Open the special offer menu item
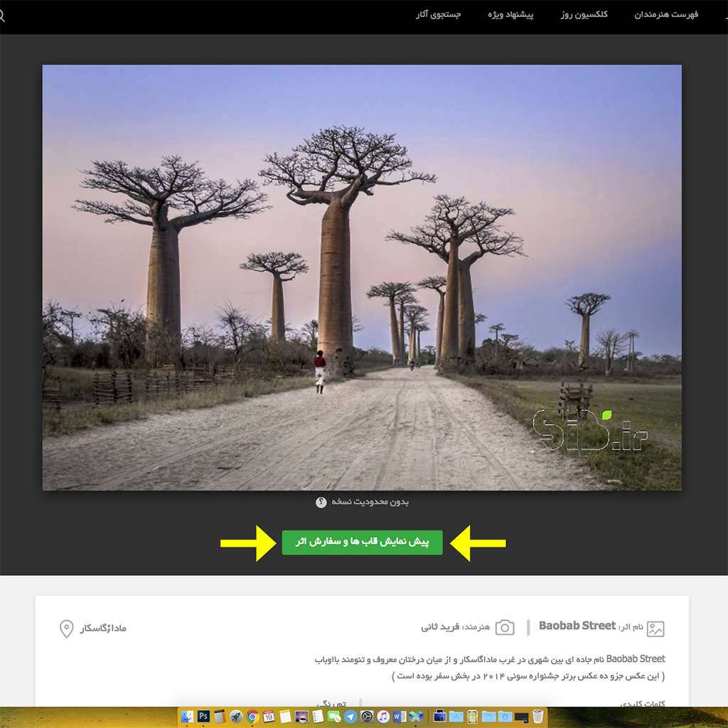 510,14
